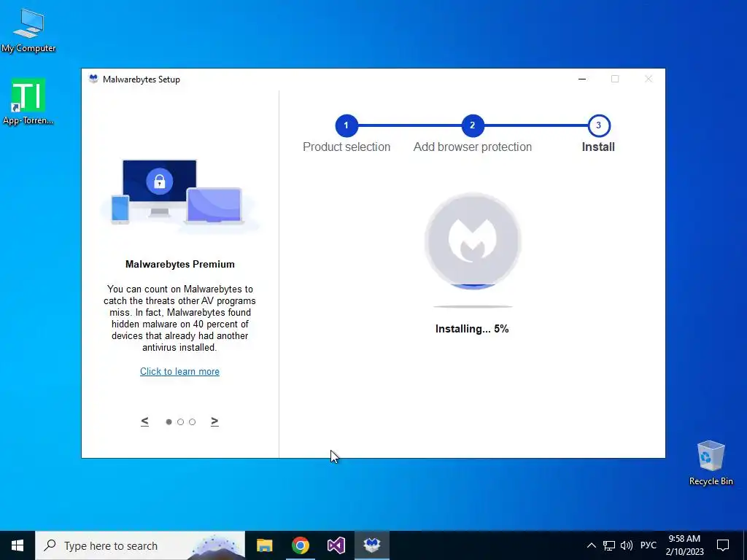The width and height of the screenshot is (747, 560).
Task: Click the Install step label
Action: click(x=598, y=147)
